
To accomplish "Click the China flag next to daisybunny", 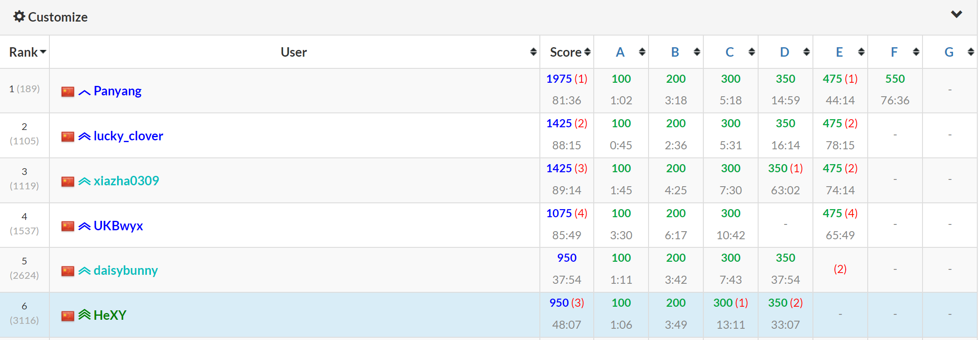I will point(68,271).
